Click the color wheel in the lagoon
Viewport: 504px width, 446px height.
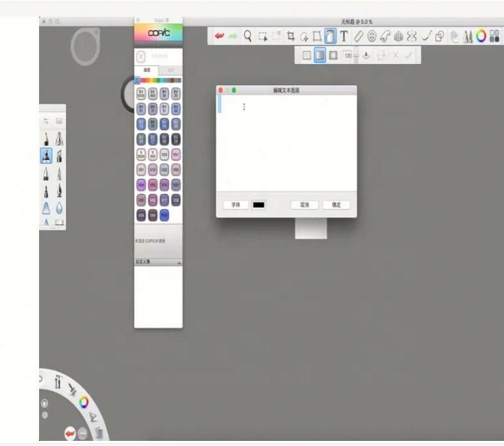[x=83, y=402]
